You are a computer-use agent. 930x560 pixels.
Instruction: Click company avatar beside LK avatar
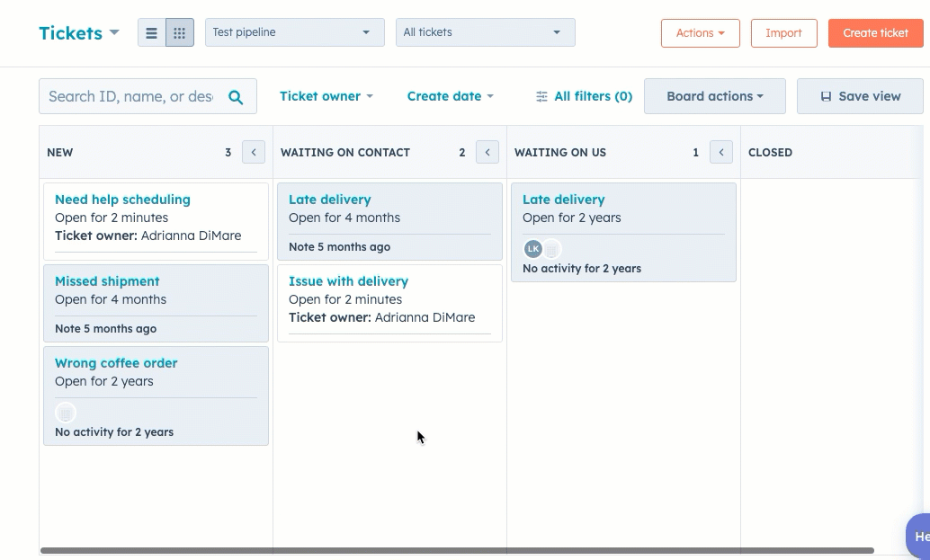551,249
